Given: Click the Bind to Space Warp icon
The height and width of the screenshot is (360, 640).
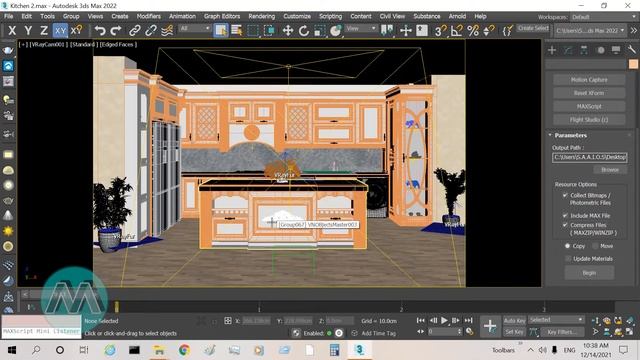Looking at the screenshot, I should pos(167,31).
